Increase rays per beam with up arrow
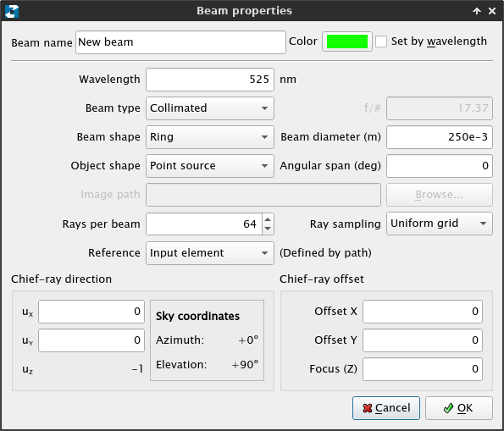 point(268,218)
